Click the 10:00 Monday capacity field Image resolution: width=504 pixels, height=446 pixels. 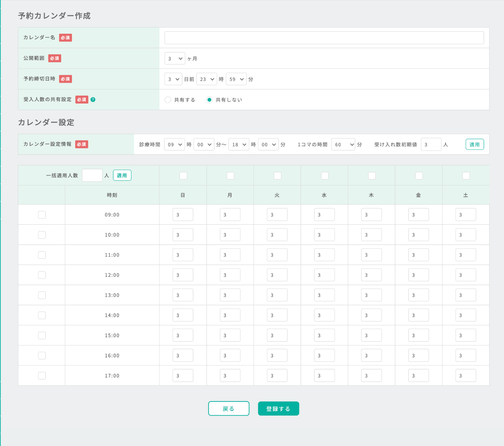[230, 235]
